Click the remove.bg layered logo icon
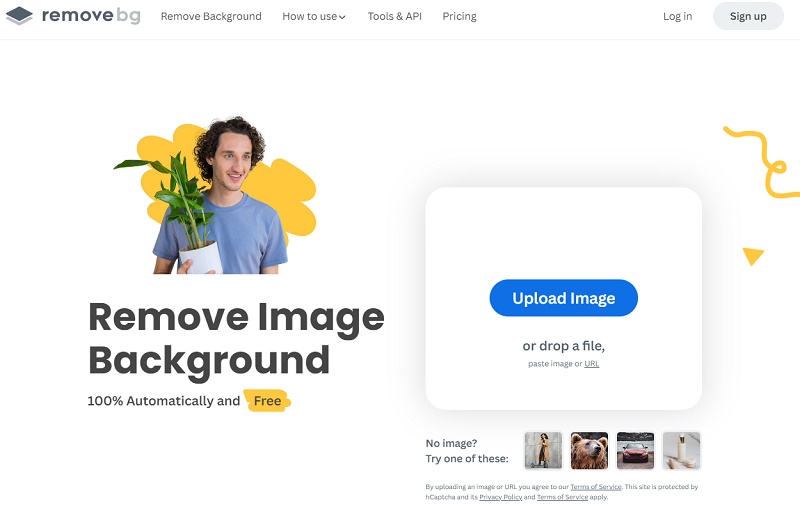Screen dimensions: 800x507 (x=19, y=16)
